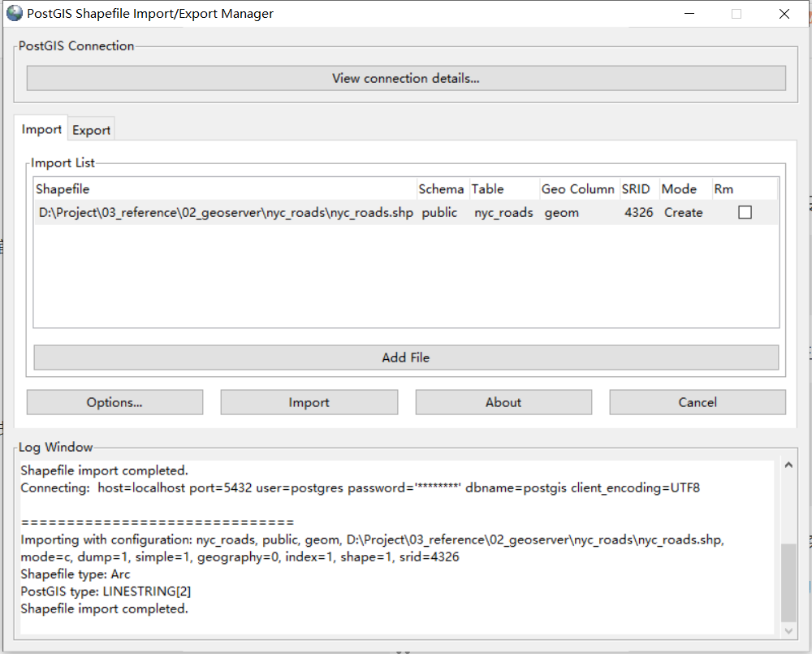Screen dimensions: 812x654
Task: Click the 4326 SRID cell
Action: [638, 213]
